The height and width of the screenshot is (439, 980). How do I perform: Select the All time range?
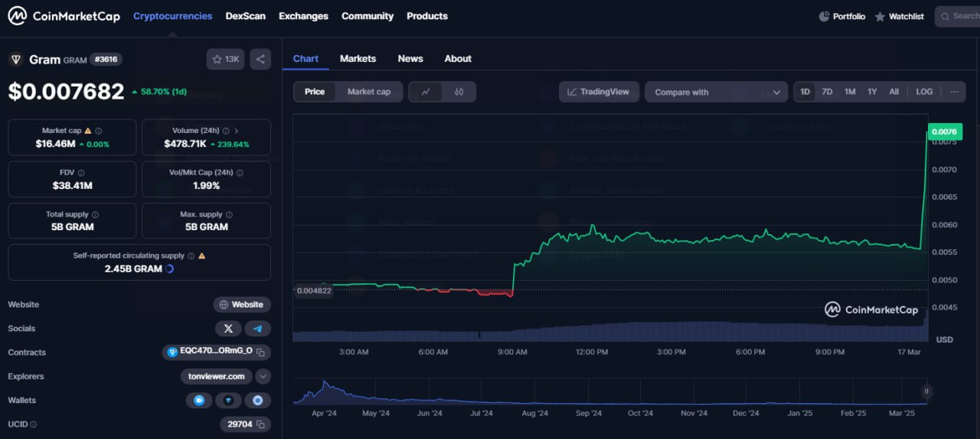coord(893,92)
